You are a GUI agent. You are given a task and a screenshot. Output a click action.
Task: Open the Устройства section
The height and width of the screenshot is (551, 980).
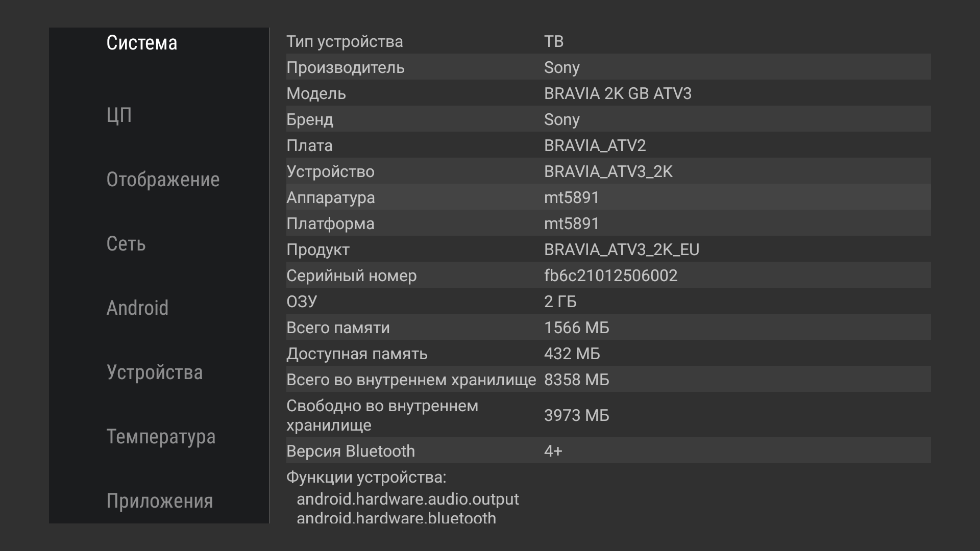click(155, 372)
